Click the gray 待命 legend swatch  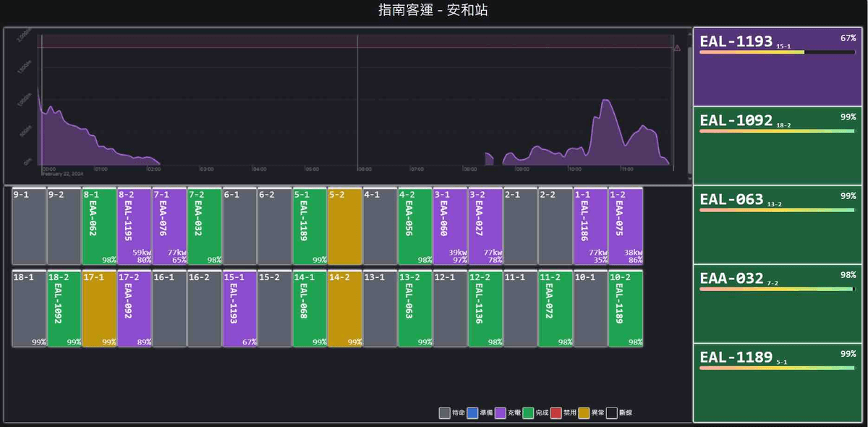(x=444, y=413)
